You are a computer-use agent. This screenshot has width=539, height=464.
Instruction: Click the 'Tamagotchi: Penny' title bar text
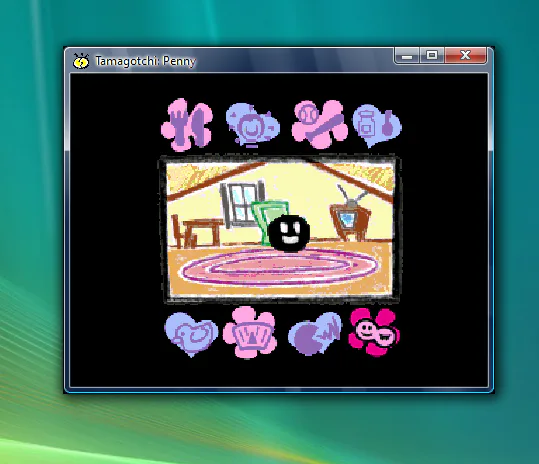(x=145, y=61)
